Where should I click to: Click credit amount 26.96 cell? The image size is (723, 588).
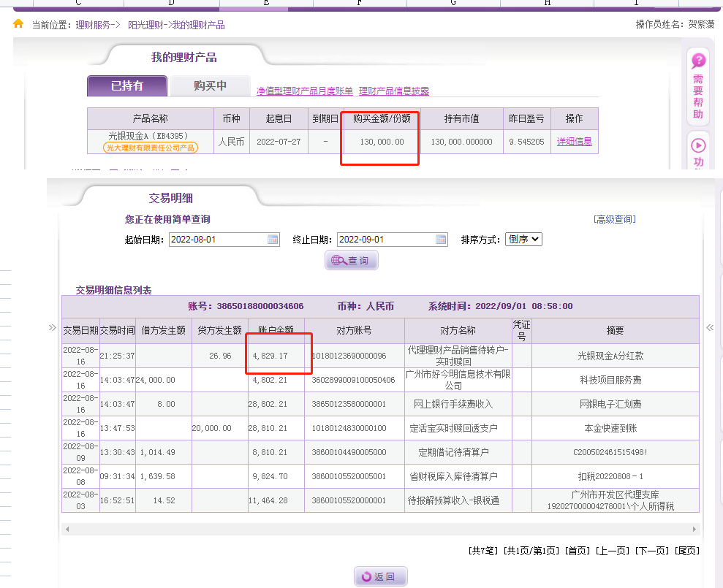click(220, 356)
